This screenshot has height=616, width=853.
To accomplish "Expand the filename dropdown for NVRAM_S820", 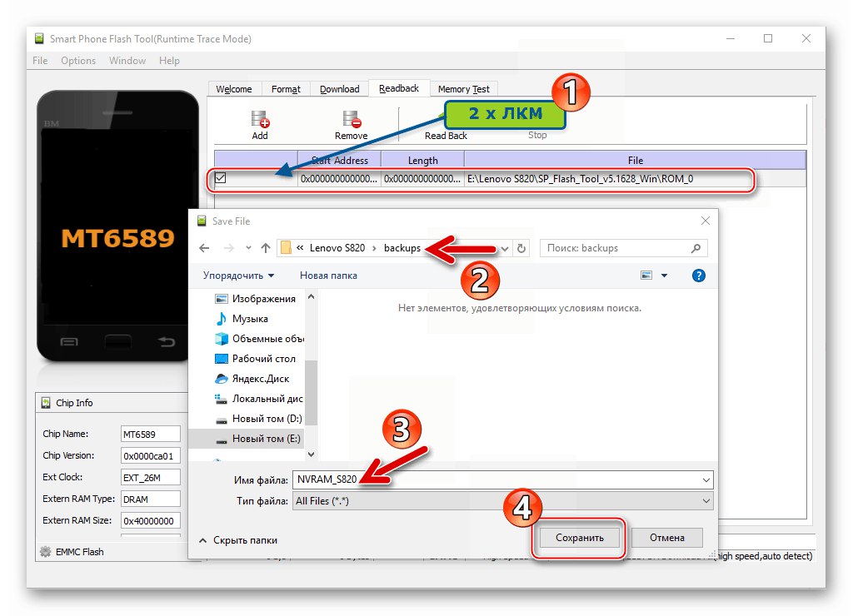I will coord(708,479).
